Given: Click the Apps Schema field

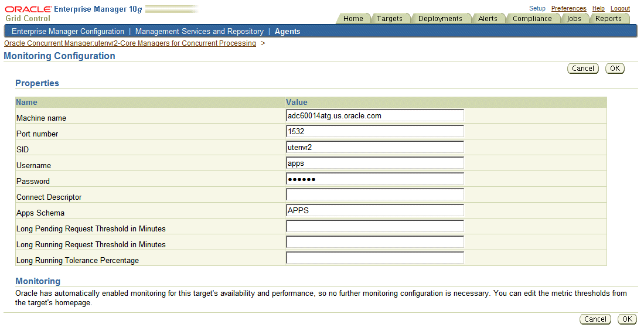Looking at the screenshot, I should tap(375, 210).
